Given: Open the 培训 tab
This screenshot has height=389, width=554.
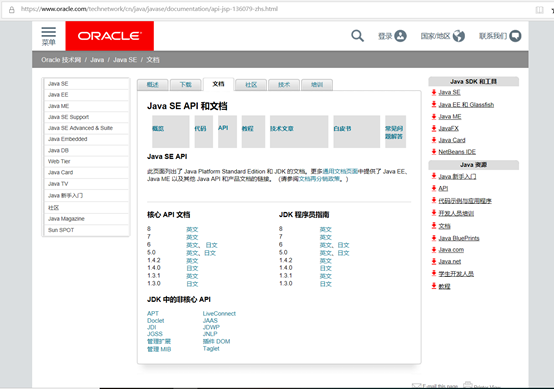Looking at the screenshot, I should coord(317,85).
